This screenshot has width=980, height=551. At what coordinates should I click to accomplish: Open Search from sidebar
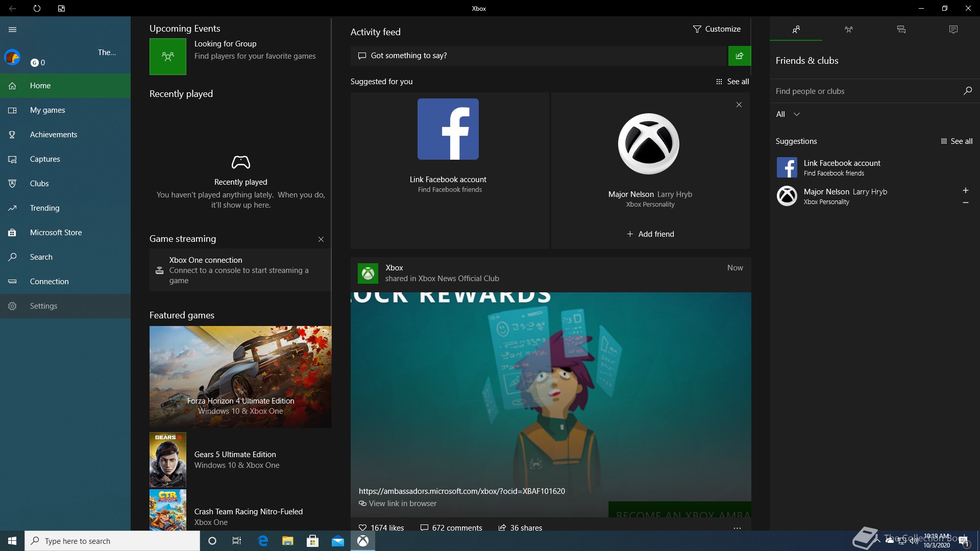click(65, 257)
